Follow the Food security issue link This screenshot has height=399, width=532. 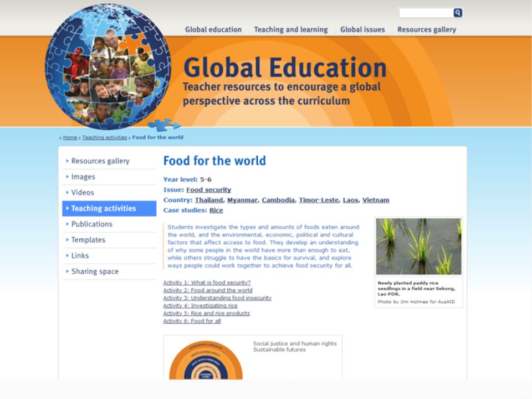(209, 190)
